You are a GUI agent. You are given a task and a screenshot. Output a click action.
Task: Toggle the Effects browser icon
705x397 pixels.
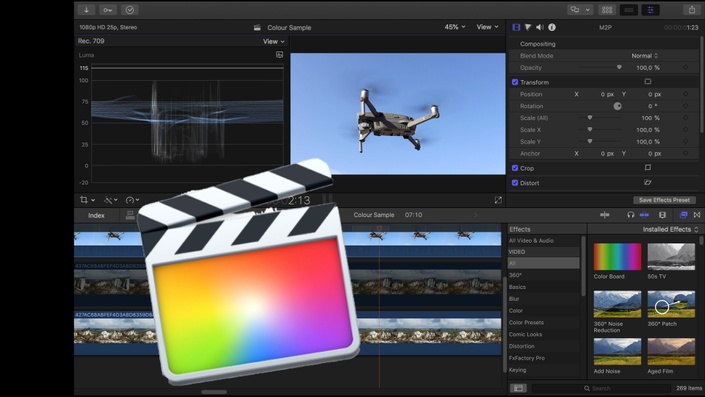(x=683, y=215)
